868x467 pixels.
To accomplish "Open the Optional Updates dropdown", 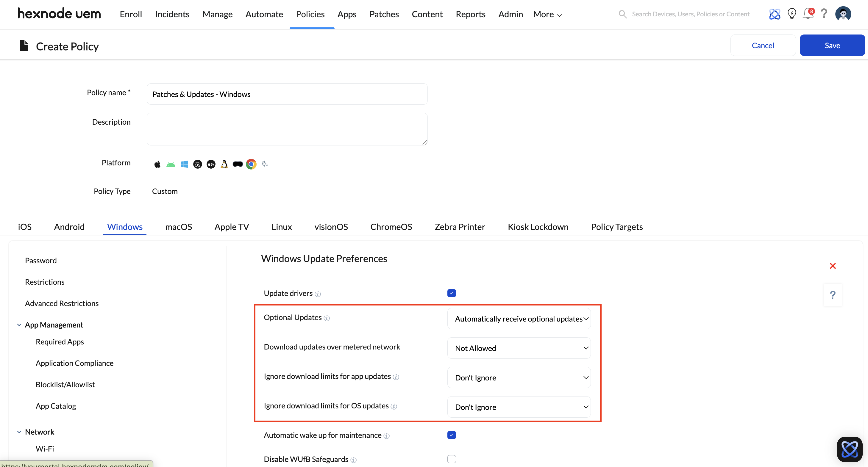I will 519,319.
